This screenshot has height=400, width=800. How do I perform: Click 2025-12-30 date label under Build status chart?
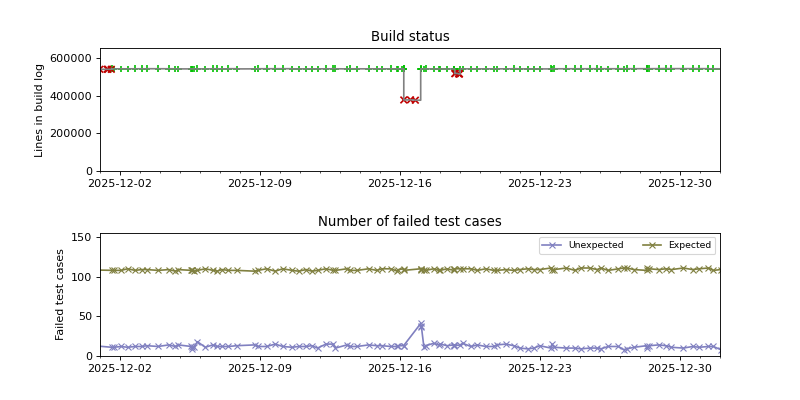[680, 183]
